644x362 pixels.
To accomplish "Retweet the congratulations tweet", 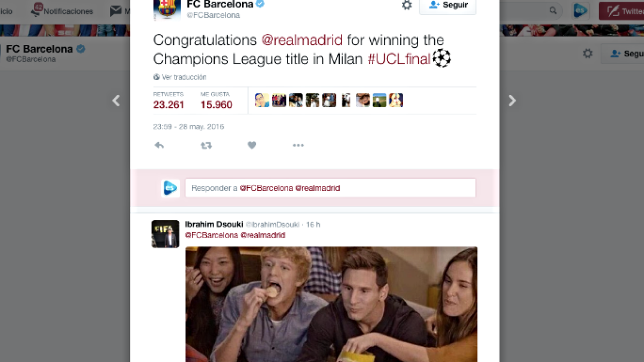I will click(206, 145).
